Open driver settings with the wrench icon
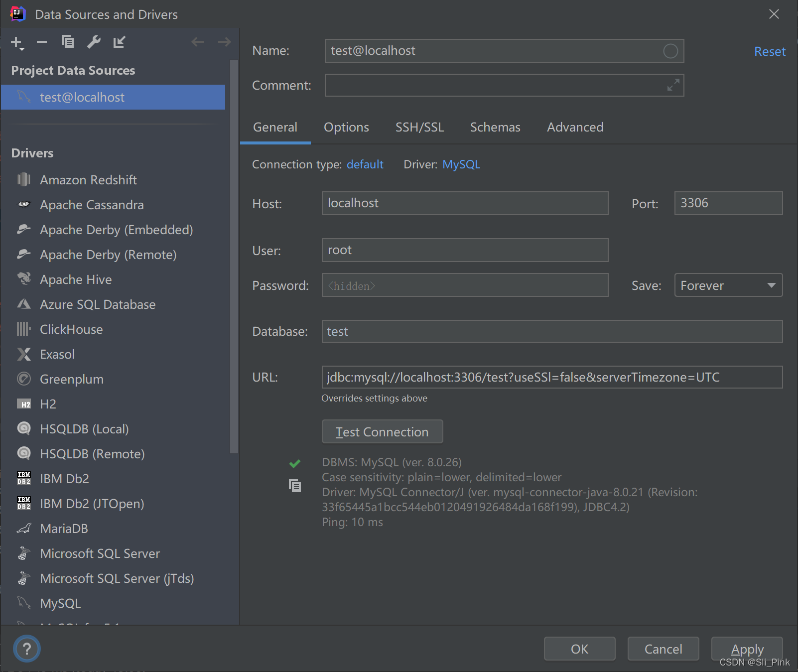This screenshot has width=798, height=672. 94,42
